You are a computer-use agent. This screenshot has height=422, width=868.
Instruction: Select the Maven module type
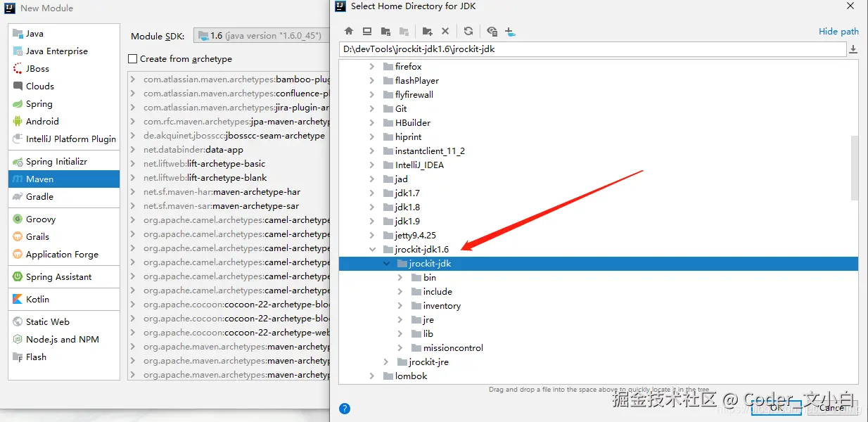[64, 179]
